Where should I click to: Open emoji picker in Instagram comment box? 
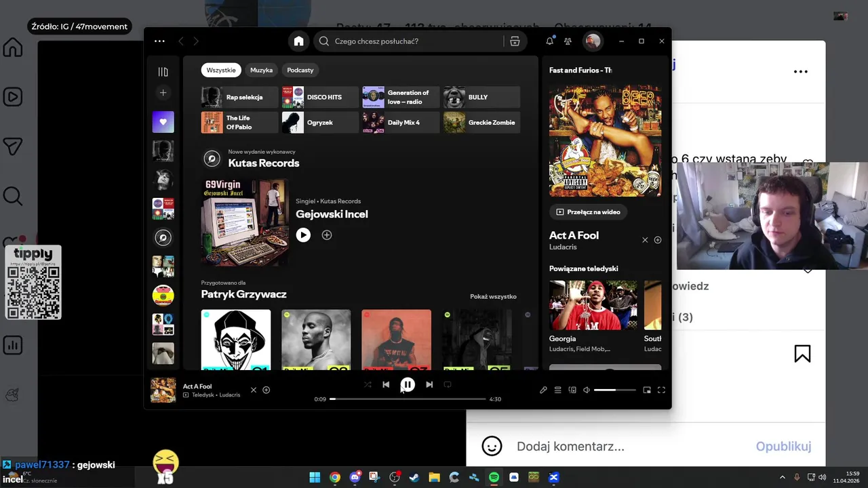[x=492, y=446]
